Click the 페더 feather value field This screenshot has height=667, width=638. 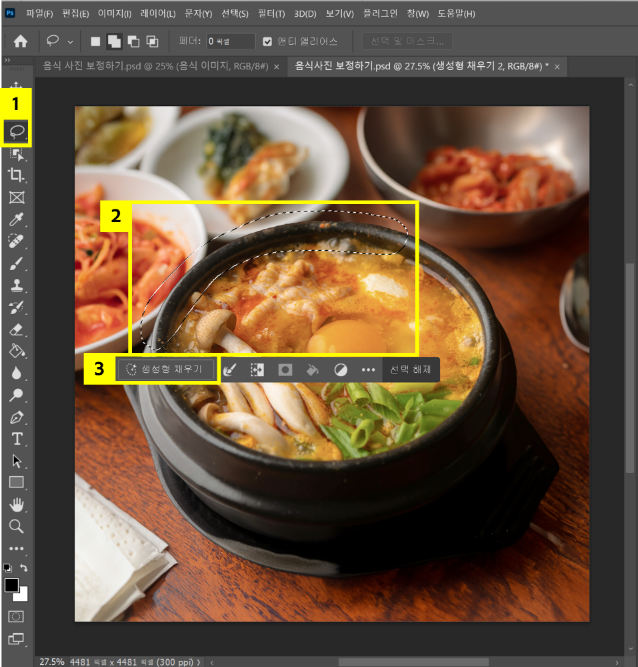click(x=231, y=41)
